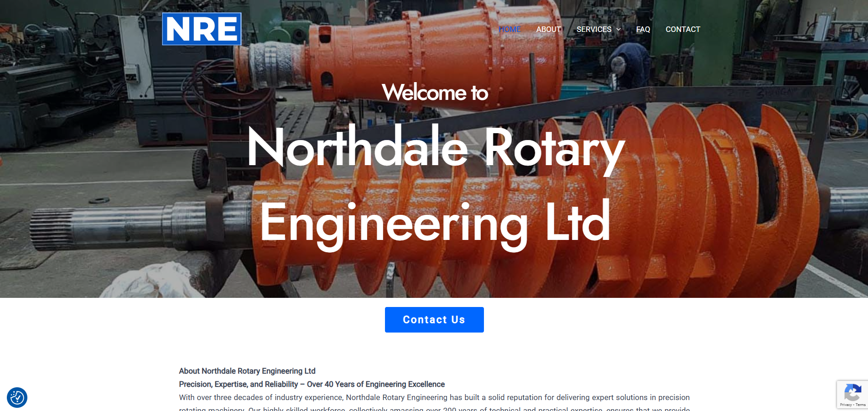Open the reCAPTCHA Terms link

[x=861, y=405]
